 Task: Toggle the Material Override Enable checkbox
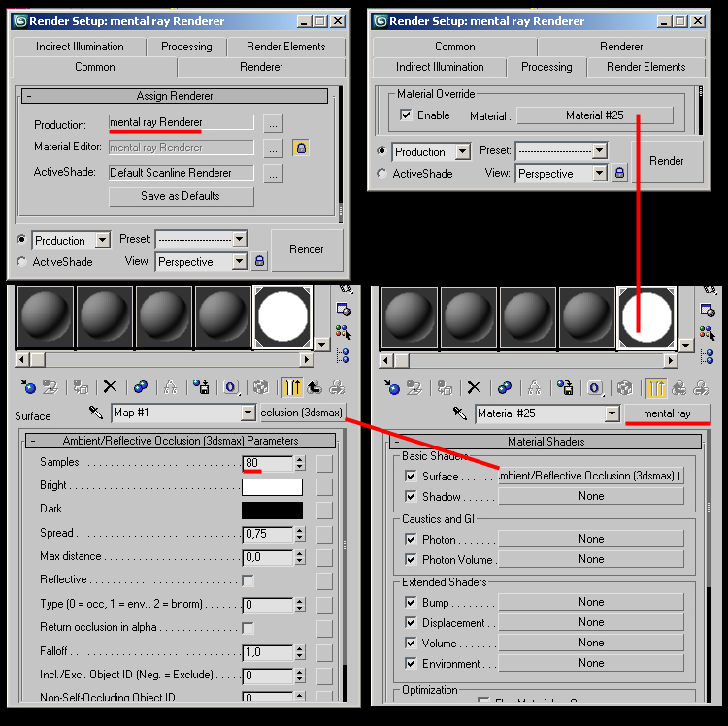[406, 115]
